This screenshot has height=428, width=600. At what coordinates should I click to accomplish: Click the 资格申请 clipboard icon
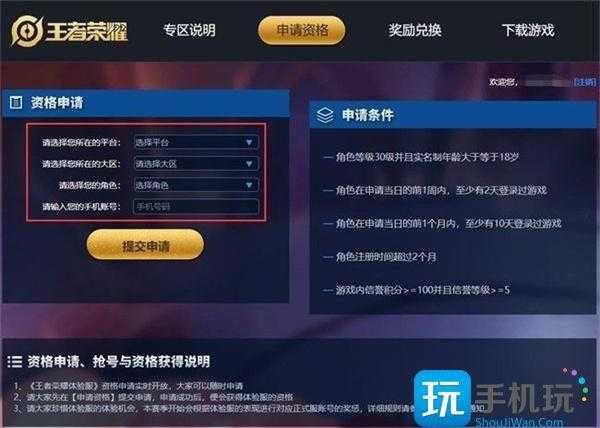point(16,103)
